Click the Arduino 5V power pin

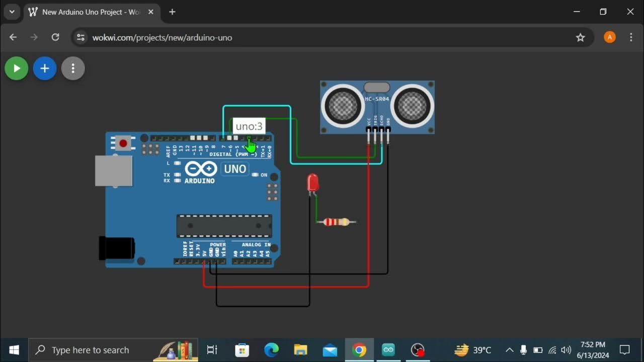point(204,261)
